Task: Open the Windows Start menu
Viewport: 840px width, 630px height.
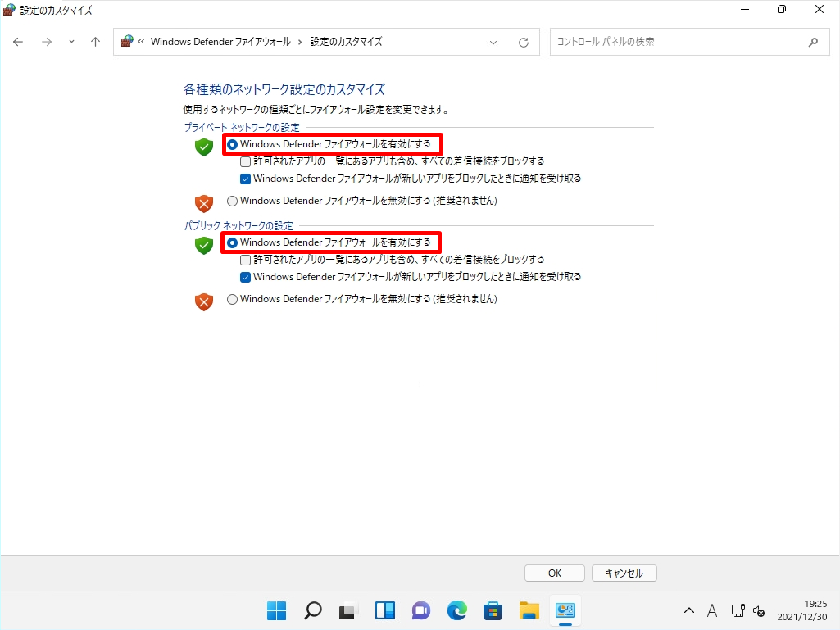Action: click(x=277, y=610)
